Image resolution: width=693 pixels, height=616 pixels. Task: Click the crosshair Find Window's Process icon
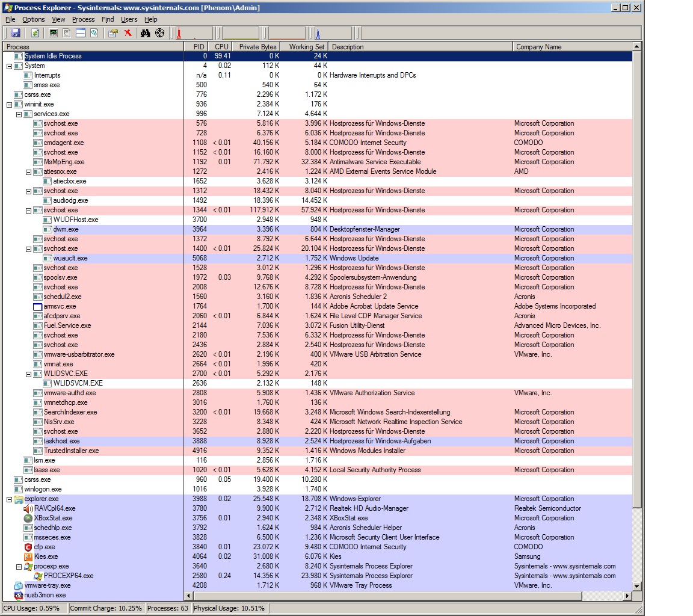(160, 33)
